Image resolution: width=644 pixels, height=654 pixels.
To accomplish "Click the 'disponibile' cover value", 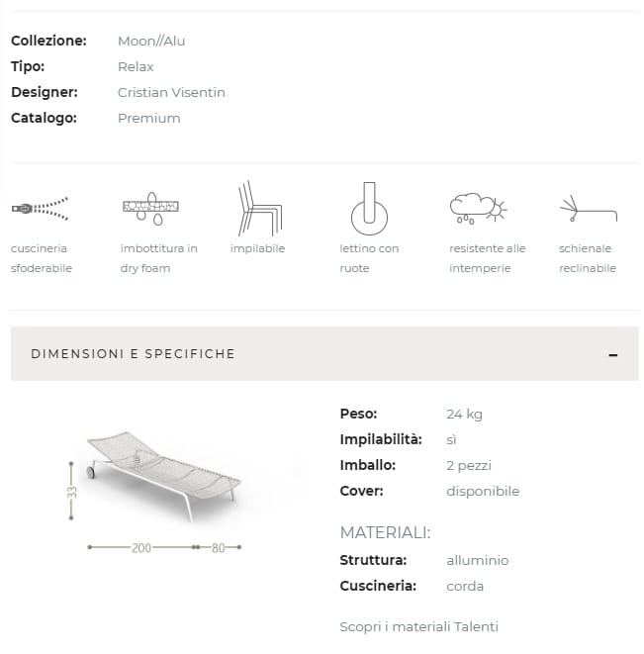I will point(483,491).
